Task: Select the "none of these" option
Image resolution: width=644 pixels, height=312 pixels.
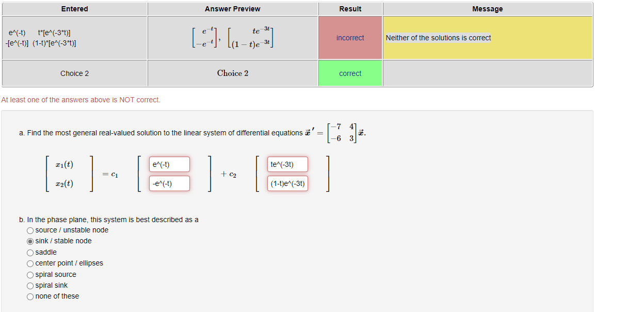Action: point(30,296)
